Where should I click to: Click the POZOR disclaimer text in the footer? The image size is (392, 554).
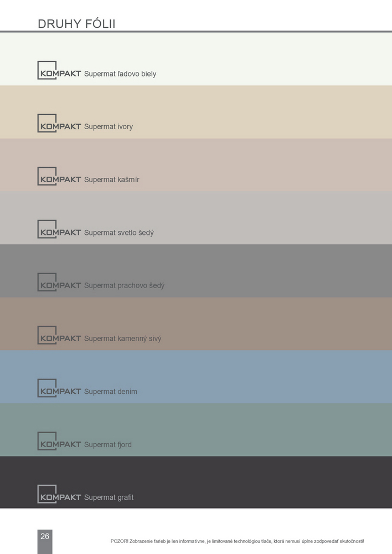[237, 541]
